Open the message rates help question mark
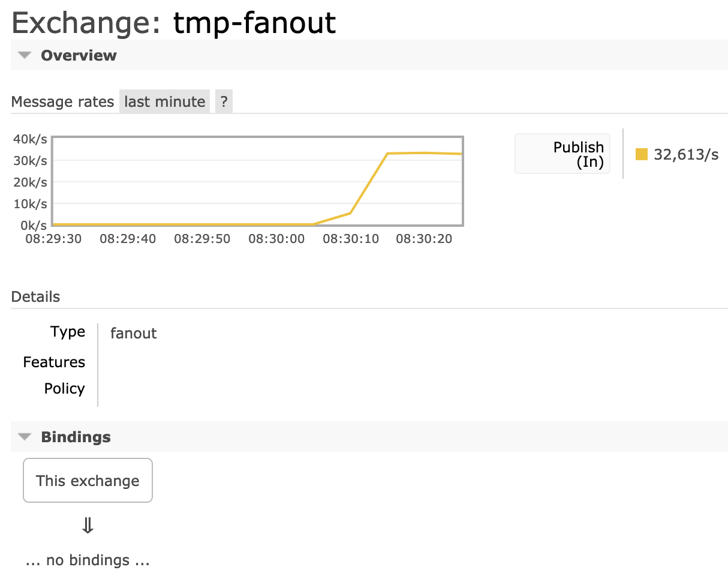The image size is (728, 588). click(224, 102)
